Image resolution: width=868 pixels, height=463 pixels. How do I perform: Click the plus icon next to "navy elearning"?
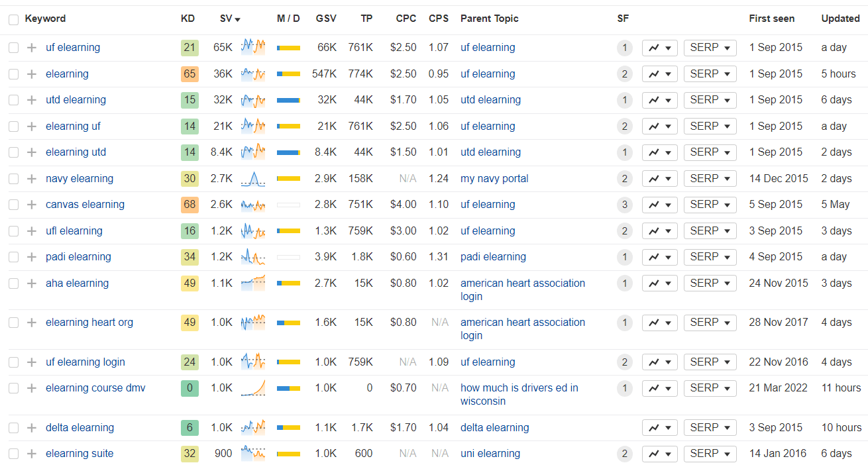(31, 178)
